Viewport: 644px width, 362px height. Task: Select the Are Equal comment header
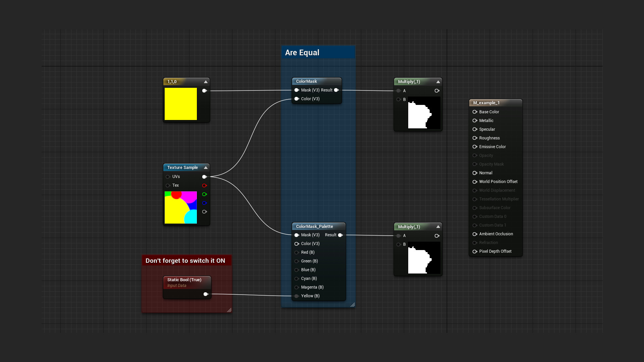point(302,52)
